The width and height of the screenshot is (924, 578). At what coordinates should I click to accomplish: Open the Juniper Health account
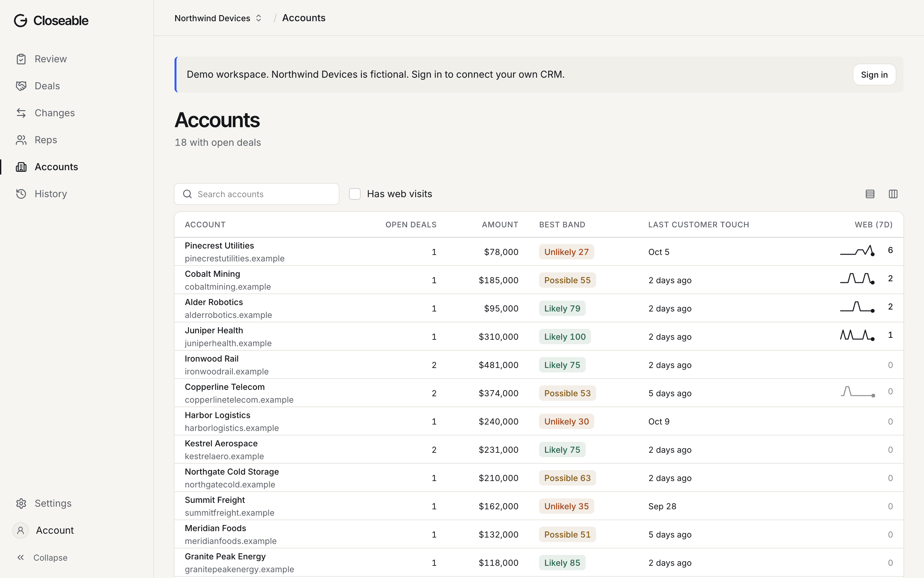click(214, 331)
